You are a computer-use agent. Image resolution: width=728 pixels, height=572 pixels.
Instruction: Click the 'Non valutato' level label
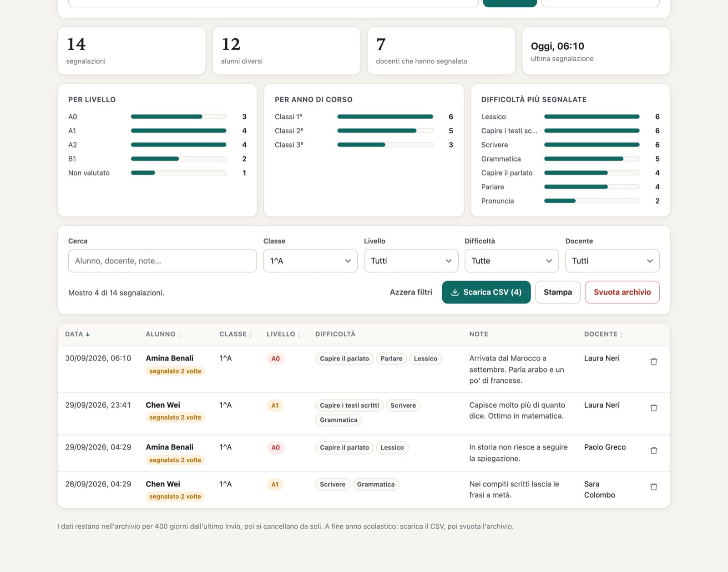tap(89, 173)
